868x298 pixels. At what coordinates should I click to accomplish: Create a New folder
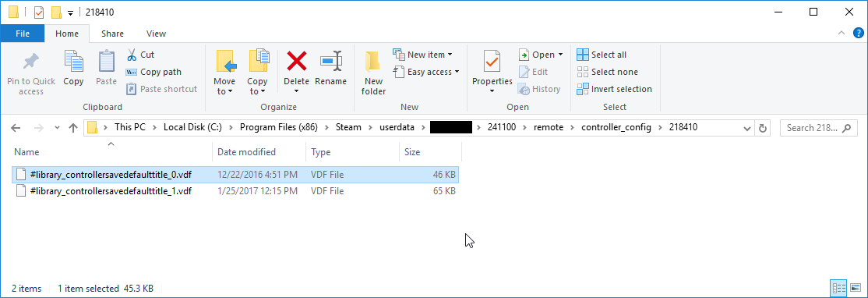coord(374,73)
